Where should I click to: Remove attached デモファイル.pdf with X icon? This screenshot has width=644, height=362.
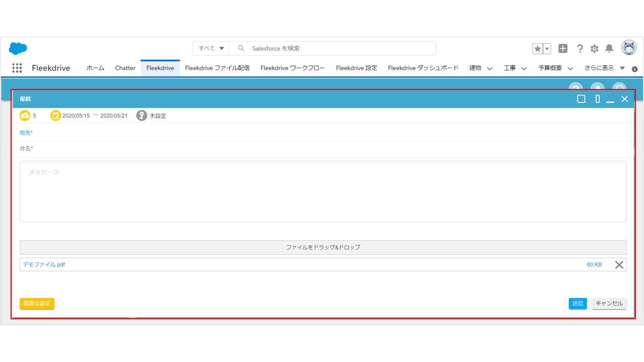[619, 264]
